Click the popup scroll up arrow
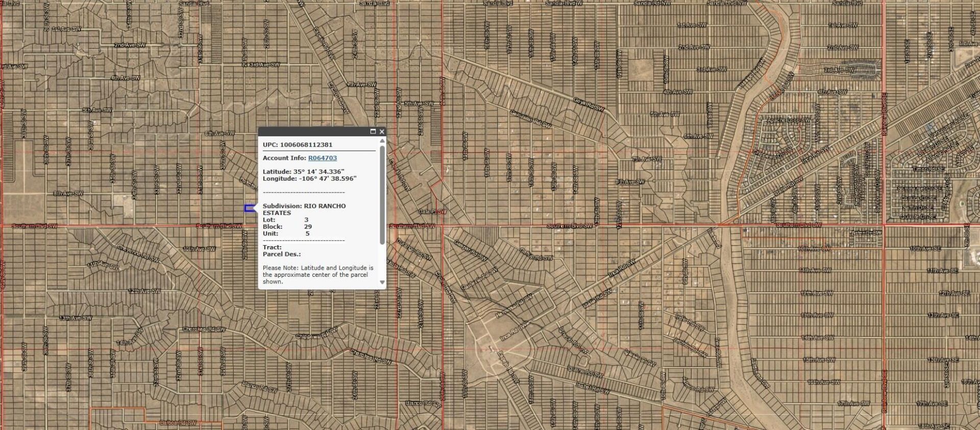Image resolution: width=980 pixels, height=430 pixels. [x=382, y=141]
